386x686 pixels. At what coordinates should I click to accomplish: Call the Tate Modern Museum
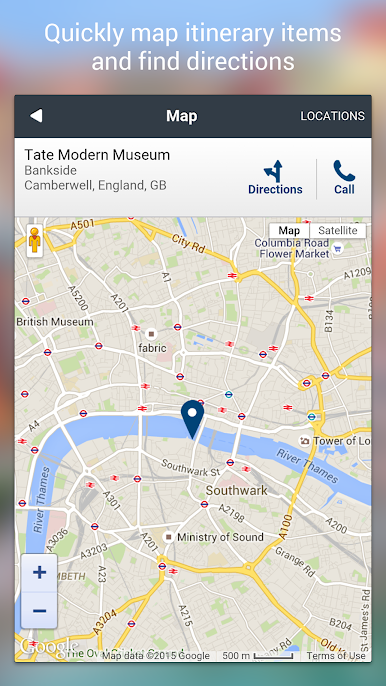click(344, 178)
